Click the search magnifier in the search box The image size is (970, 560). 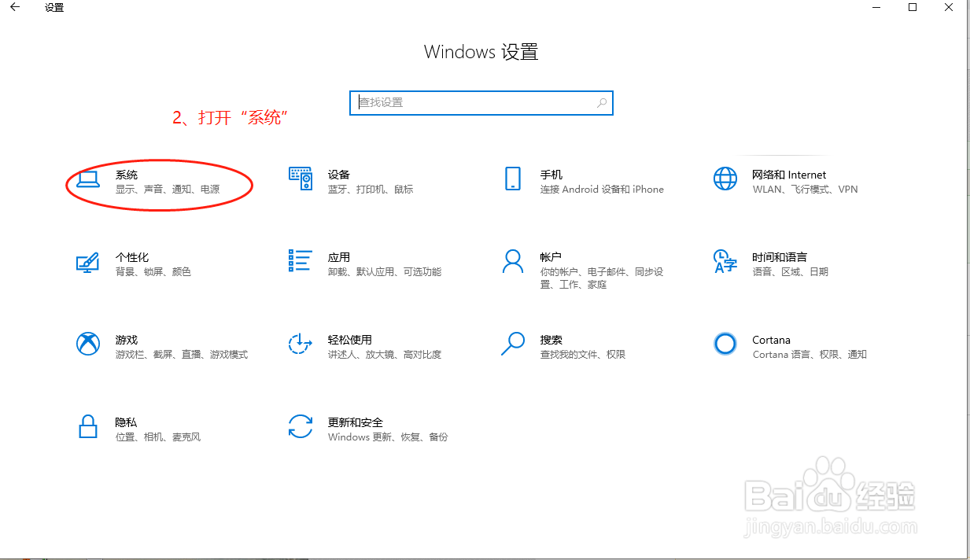600,102
